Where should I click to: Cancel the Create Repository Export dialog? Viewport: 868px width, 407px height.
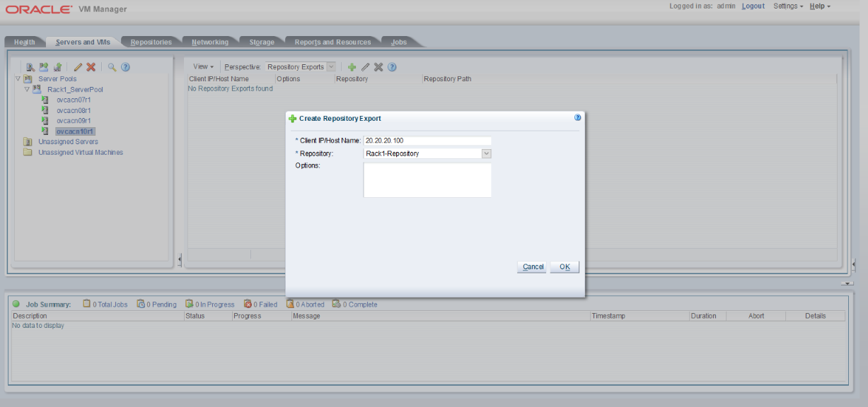coord(531,266)
